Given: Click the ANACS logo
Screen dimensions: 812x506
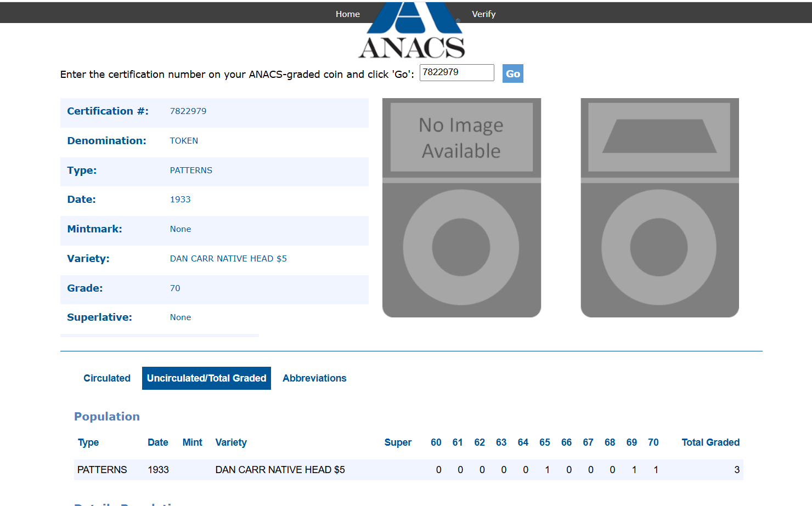Looking at the screenshot, I should [x=412, y=30].
